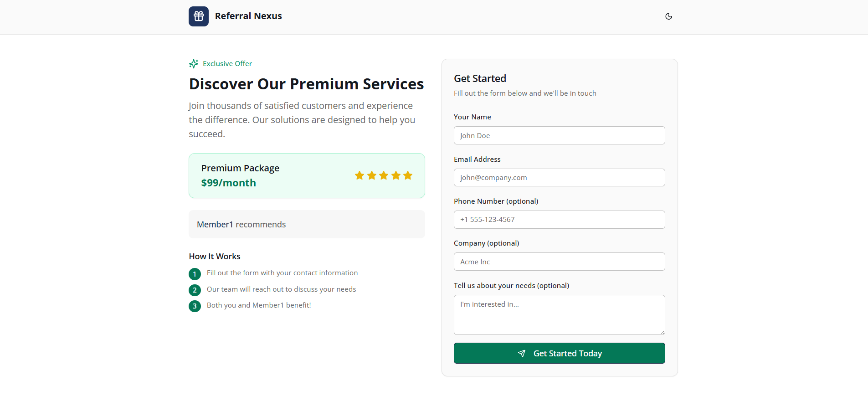This screenshot has width=868, height=396.
Task: Open the Referral Nexus brand title
Action: [248, 16]
